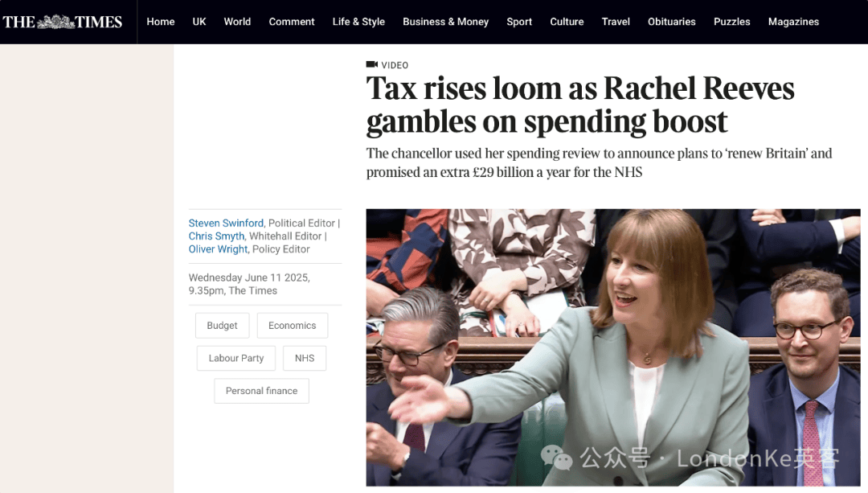Select Culture in the top navigation

(x=567, y=22)
